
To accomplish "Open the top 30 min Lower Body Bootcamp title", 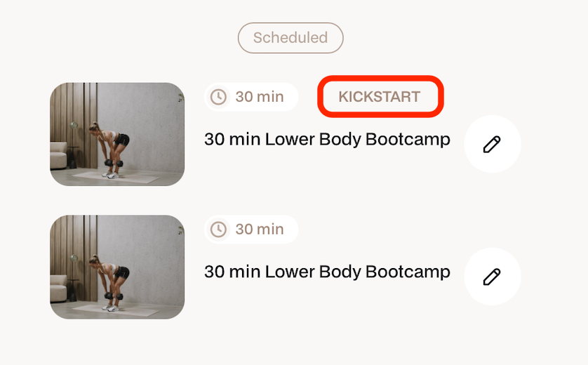I will click(327, 140).
